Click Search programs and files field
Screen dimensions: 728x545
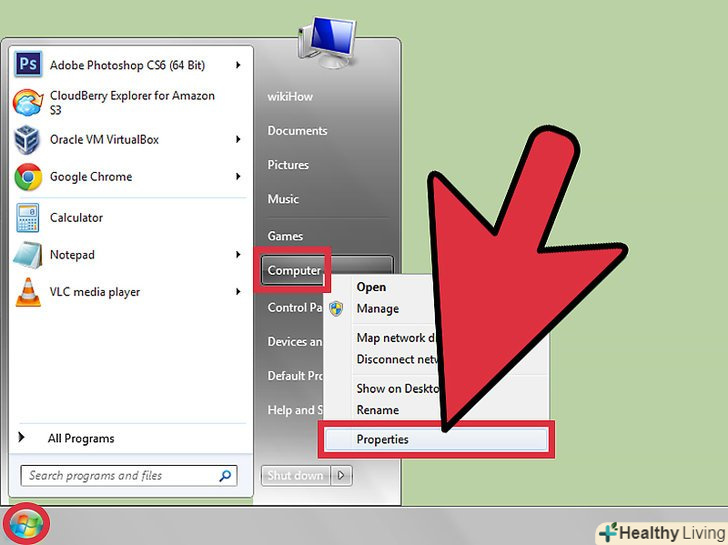129,476
